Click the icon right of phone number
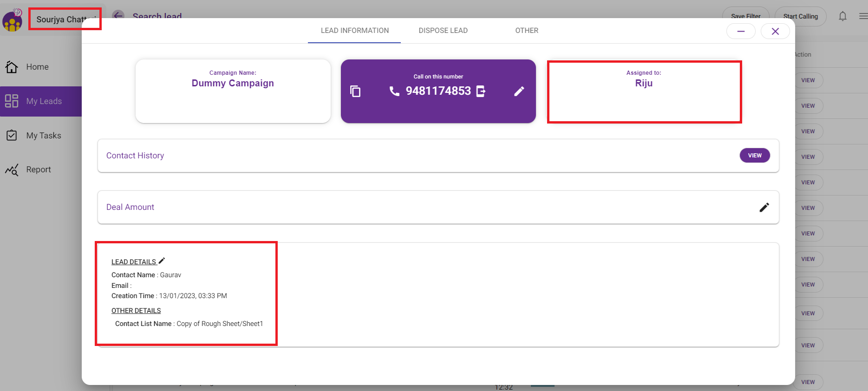Viewport: 868px width, 391px height. pyautogui.click(x=481, y=91)
